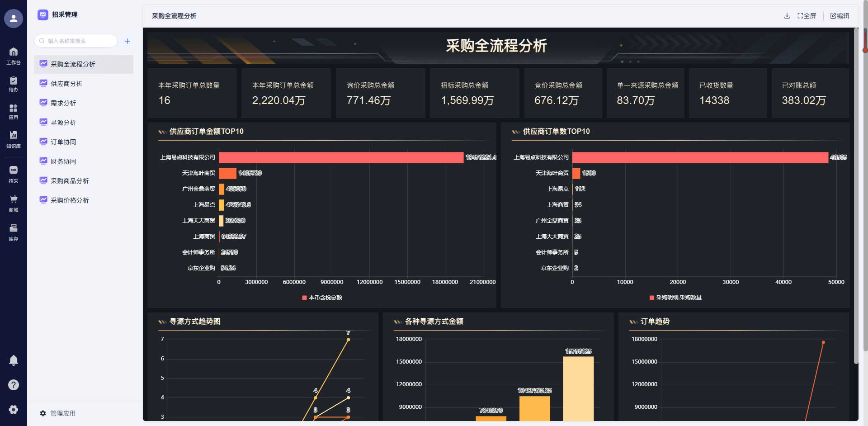Open the help question-mark icon
This screenshot has height=426, width=868.
[x=13, y=385]
